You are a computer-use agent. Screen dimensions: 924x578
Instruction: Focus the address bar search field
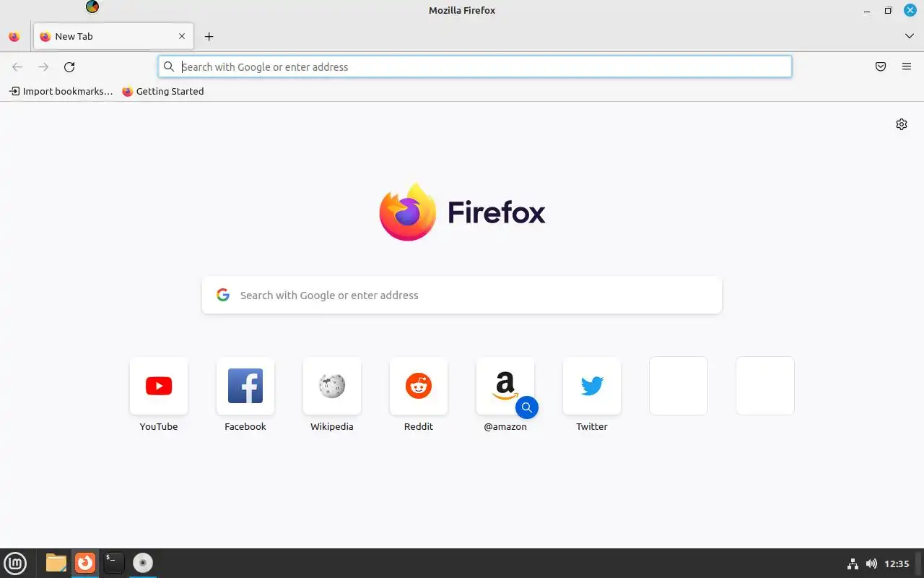coord(475,66)
